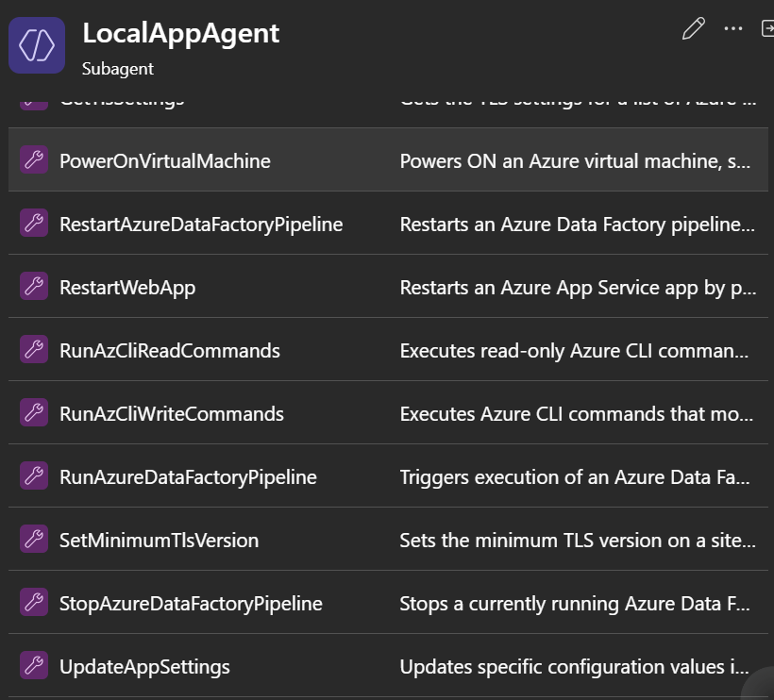Click the wrench icon beside RunAzCliReadCommands
Image resolution: width=774 pixels, height=700 pixels.
click(34, 350)
